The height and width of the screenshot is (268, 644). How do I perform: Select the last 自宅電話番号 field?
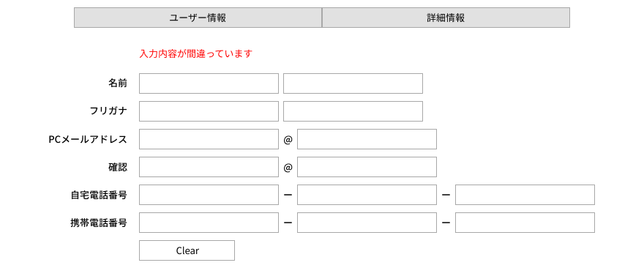(525, 195)
